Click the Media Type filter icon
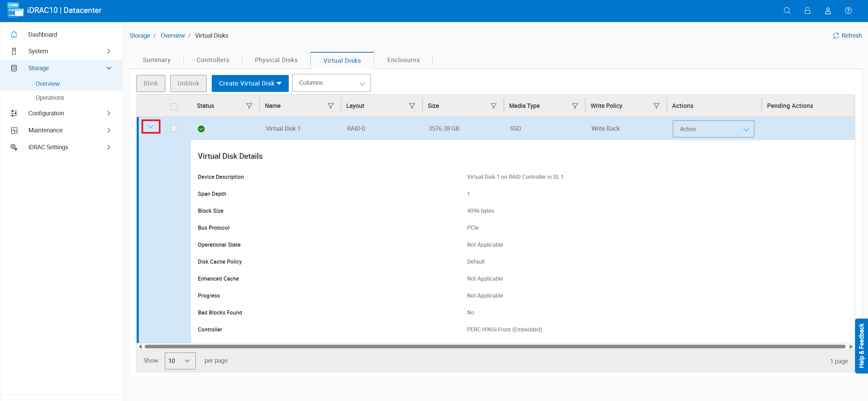Image resolution: width=868 pixels, height=401 pixels. [575, 106]
